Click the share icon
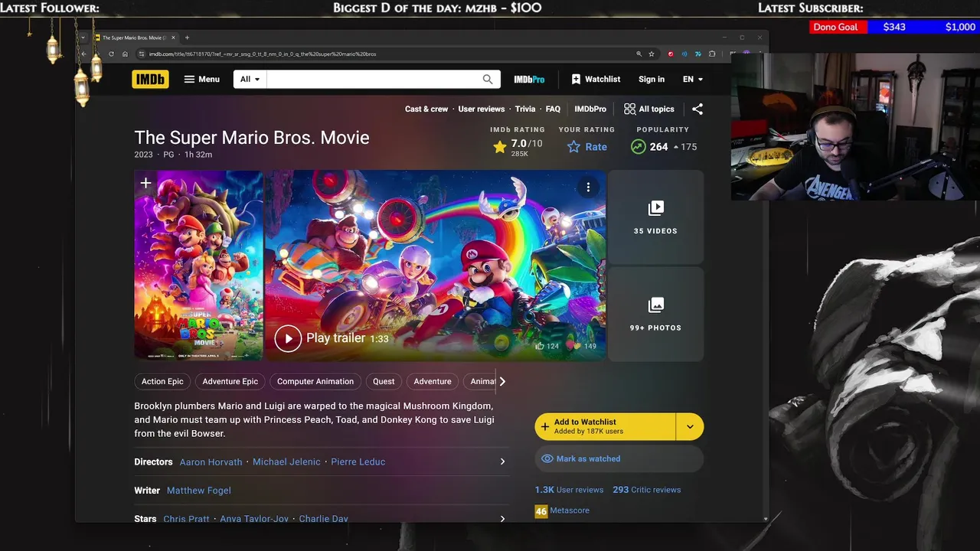 (697, 109)
